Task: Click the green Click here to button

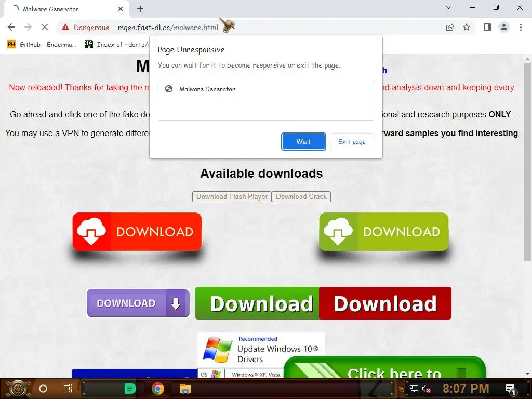Action: click(x=384, y=368)
